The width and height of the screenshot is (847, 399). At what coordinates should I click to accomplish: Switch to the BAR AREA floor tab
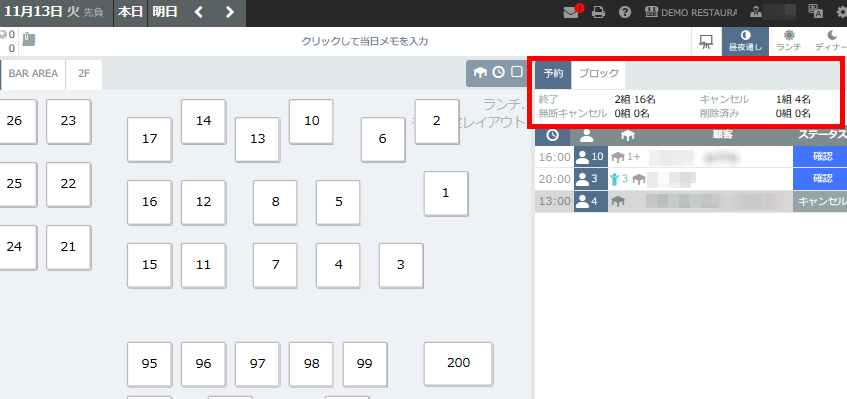[x=33, y=74]
